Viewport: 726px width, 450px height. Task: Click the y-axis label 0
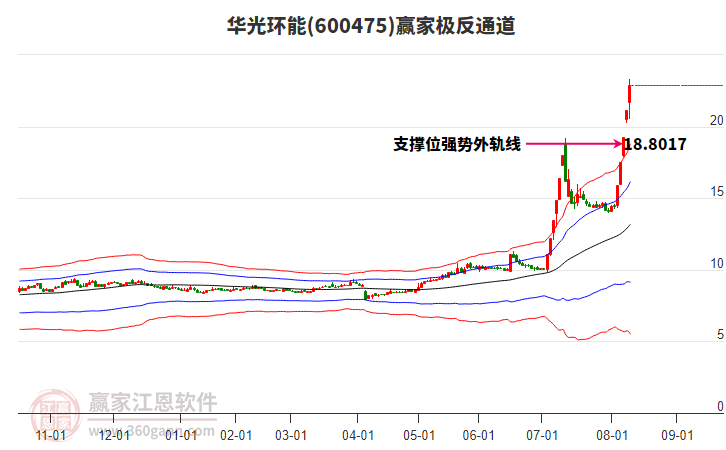[x=720, y=406]
